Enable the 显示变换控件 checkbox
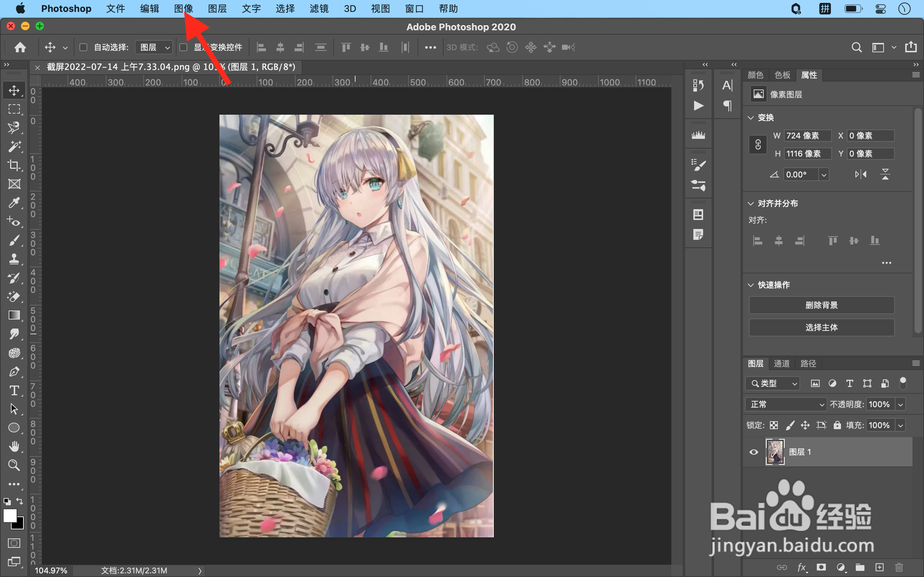This screenshot has width=924, height=577. (184, 47)
